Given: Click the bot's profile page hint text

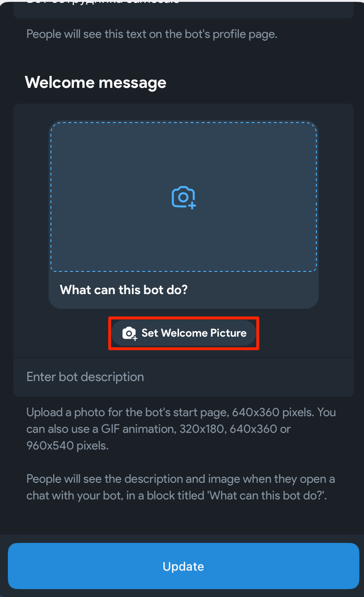Looking at the screenshot, I should [152, 34].
